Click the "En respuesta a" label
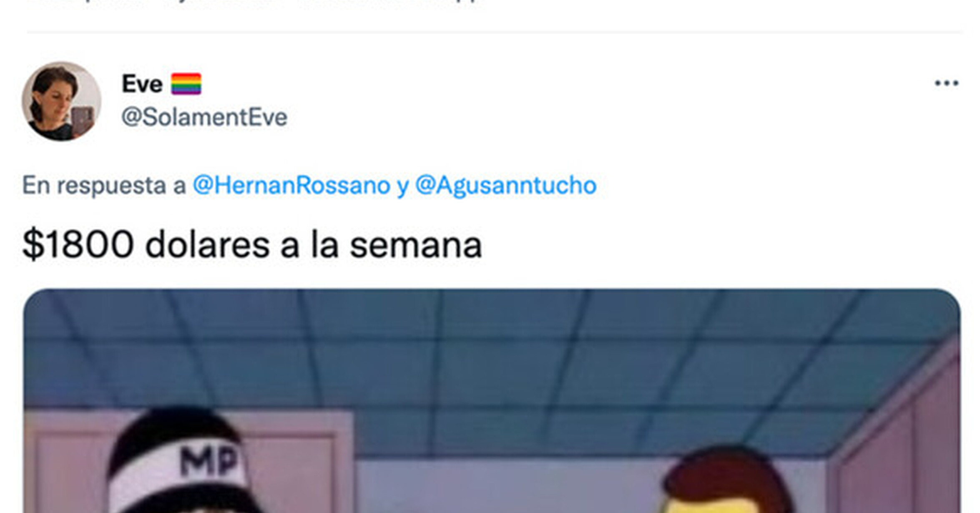Image resolution: width=980 pixels, height=513 pixels. point(104,185)
